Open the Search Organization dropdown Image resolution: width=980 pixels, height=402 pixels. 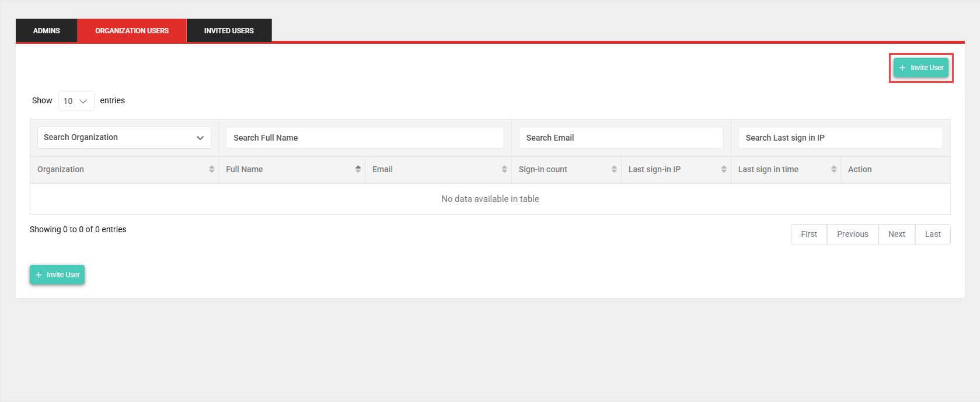(x=124, y=138)
